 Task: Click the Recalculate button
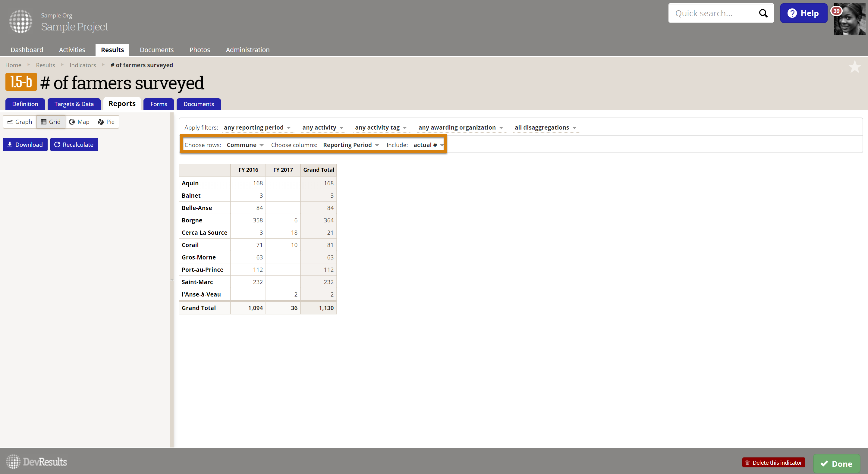74,145
